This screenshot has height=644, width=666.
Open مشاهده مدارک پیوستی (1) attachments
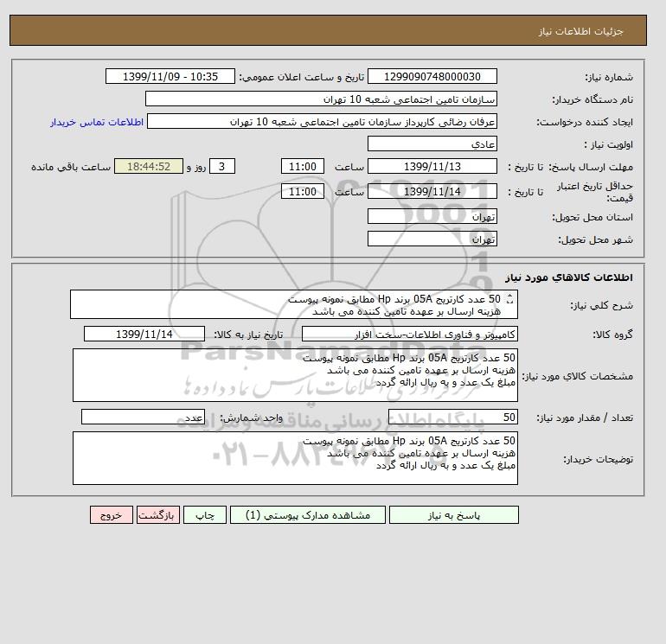point(308,515)
